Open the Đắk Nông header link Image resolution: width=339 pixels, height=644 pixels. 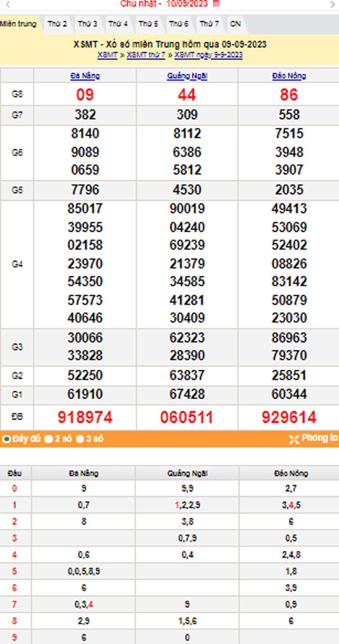click(289, 76)
